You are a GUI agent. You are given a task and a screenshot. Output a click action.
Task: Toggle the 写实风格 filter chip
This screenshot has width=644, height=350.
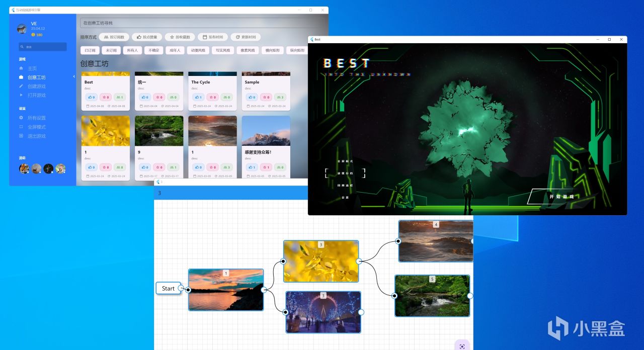point(223,50)
